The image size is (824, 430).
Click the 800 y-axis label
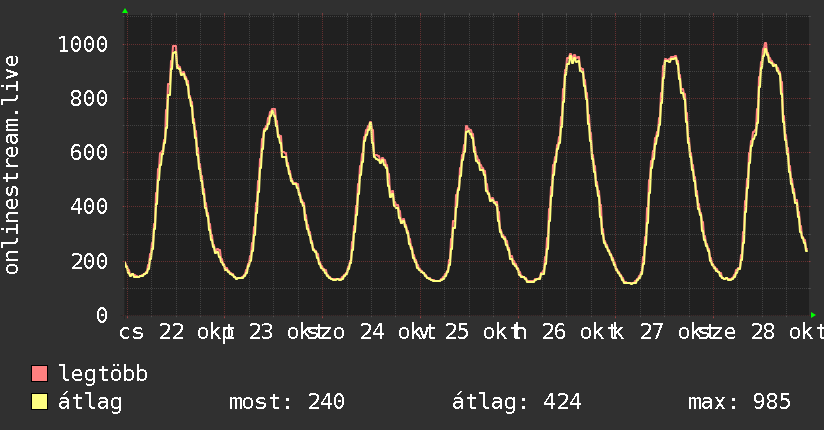[x=89, y=98]
